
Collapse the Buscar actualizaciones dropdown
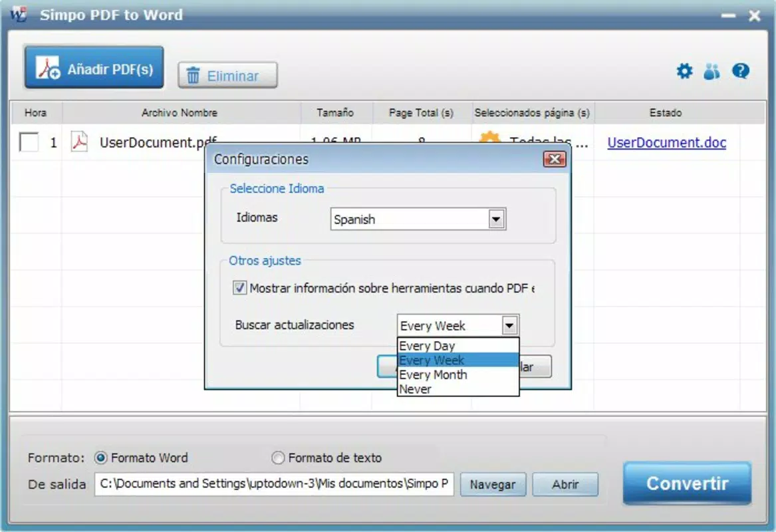pos(509,326)
